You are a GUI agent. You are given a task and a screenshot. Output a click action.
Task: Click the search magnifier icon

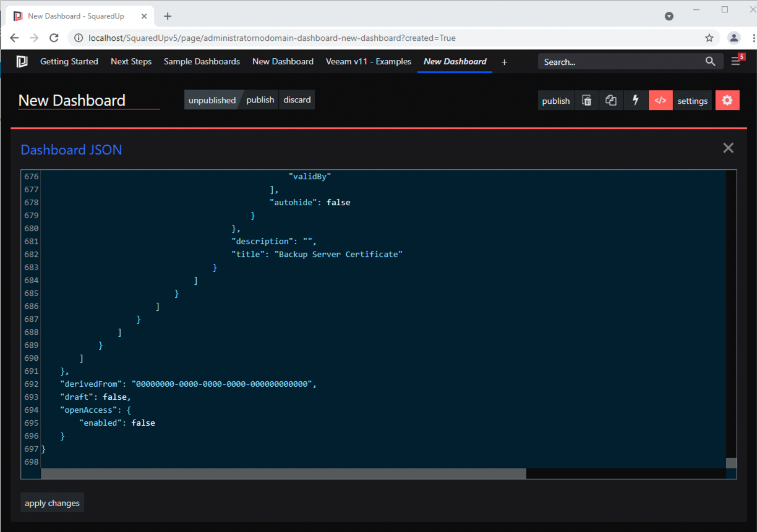(711, 61)
